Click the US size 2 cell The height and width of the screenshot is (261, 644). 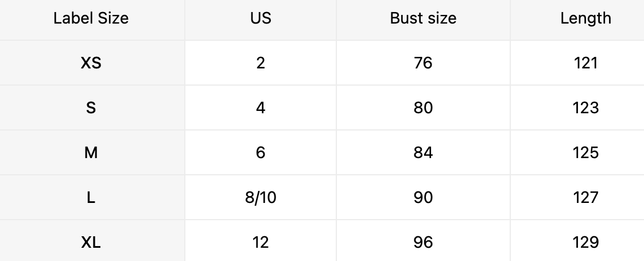coord(261,63)
